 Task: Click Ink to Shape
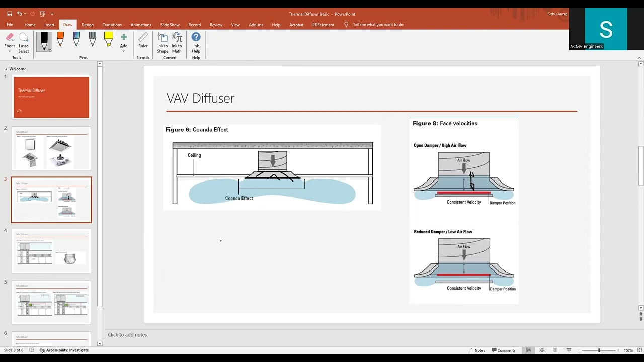(x=163, y=43)
